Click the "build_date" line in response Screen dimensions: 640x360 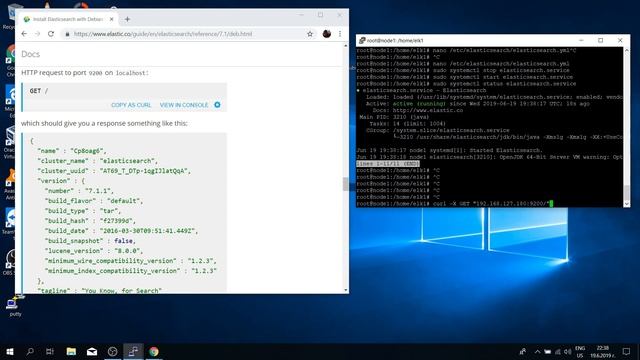click(121, 231)
